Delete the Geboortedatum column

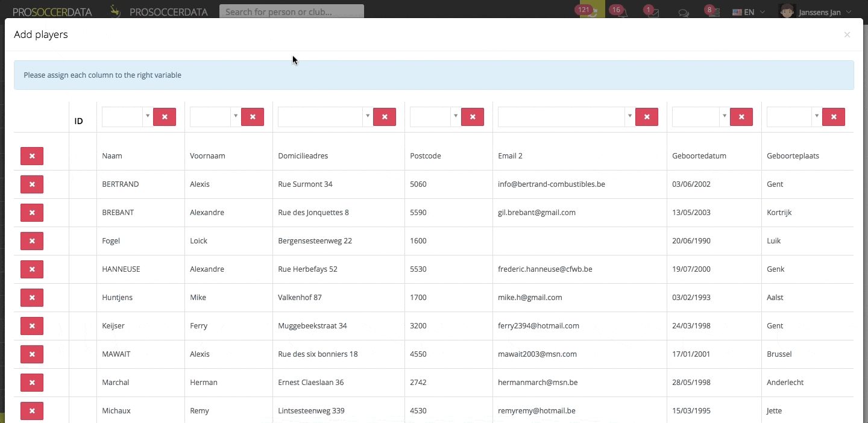[x=741, y=117]
